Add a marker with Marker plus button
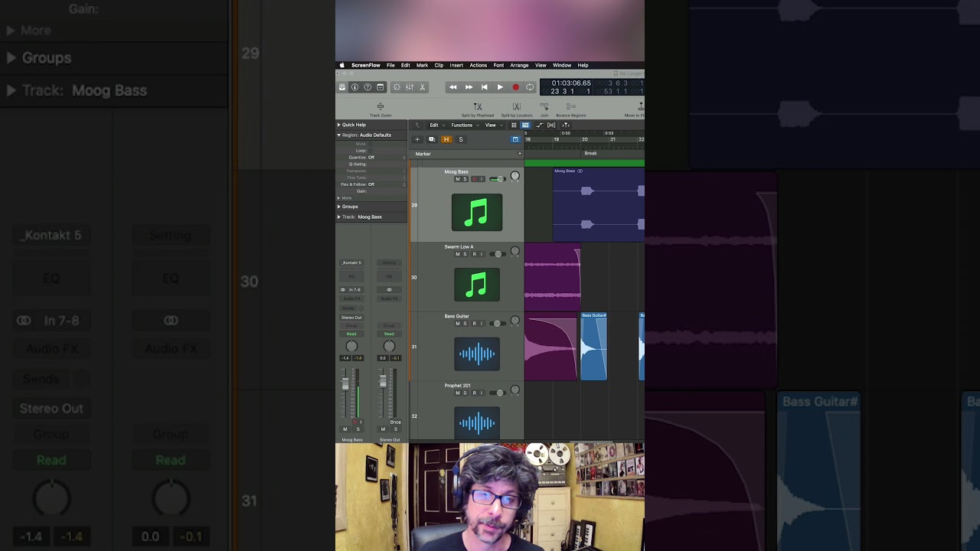 520,154
